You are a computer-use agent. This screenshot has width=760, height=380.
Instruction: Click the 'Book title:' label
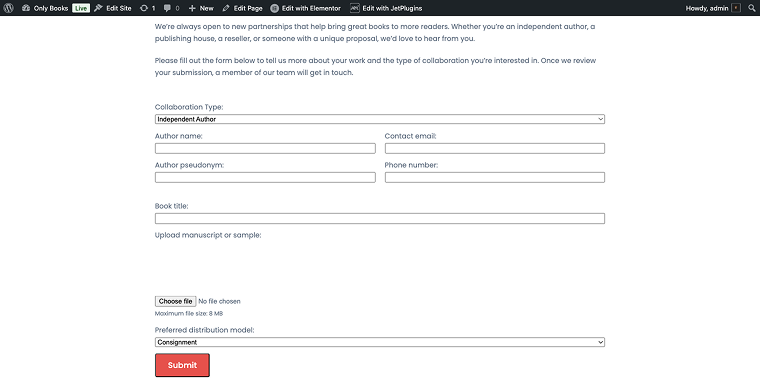(172, 206)
